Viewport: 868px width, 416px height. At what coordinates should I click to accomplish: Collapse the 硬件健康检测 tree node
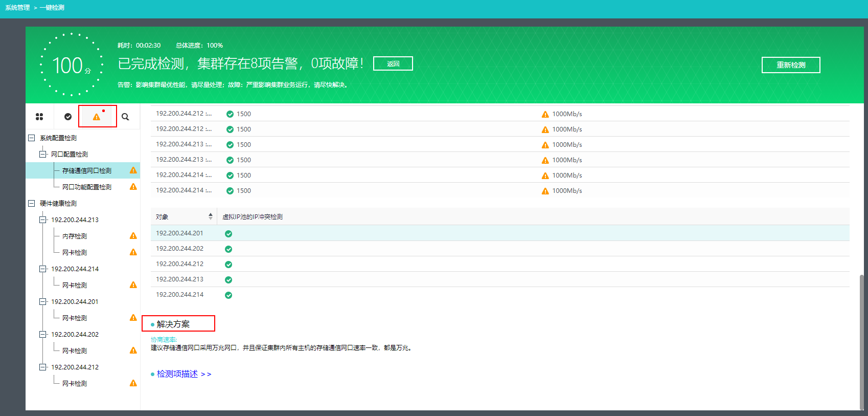31,204
